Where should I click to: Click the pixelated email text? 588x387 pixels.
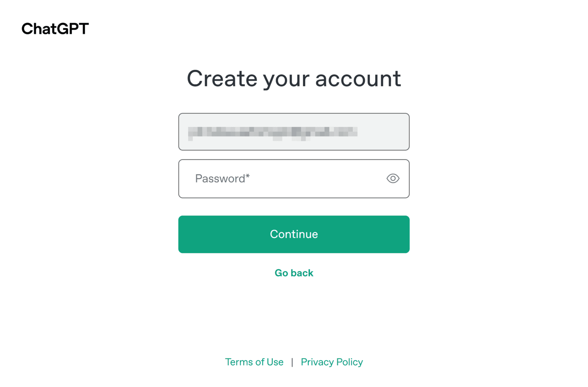click(273, 132)
